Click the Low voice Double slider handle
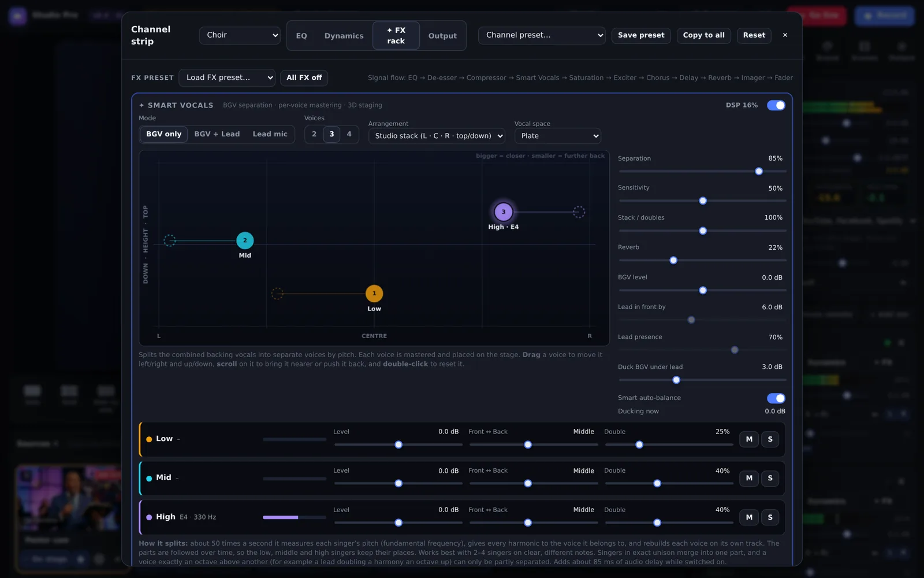Viewport: 924px width, 578px height. point(639,445)
